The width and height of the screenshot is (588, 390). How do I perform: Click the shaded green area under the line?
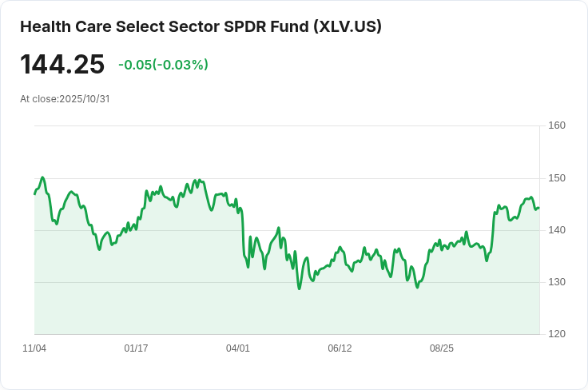tap(287, 311)
